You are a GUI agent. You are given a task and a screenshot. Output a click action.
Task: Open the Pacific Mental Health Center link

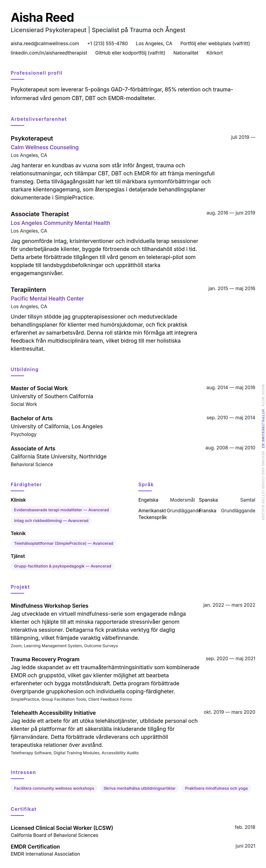47,298
